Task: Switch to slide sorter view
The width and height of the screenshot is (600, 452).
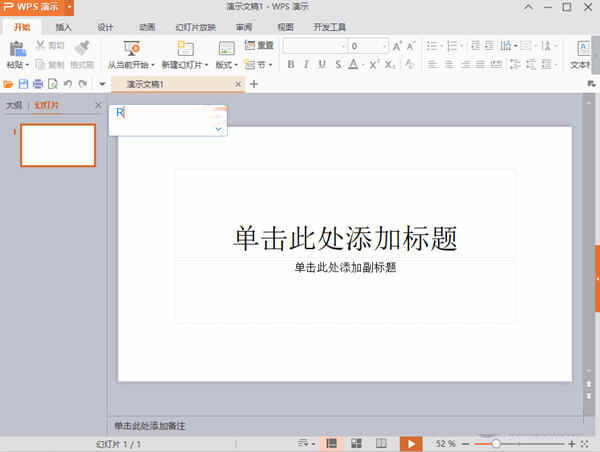Action: pyautogui.click(x=355, y=443)
